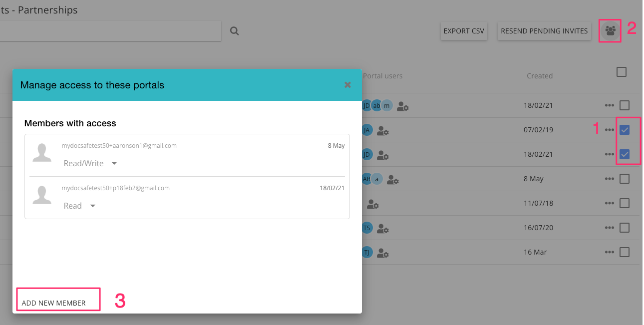Open three-dots menu for 16 Mar row
Viewport: 644px width, 325px height.
(x=609, y=252)
